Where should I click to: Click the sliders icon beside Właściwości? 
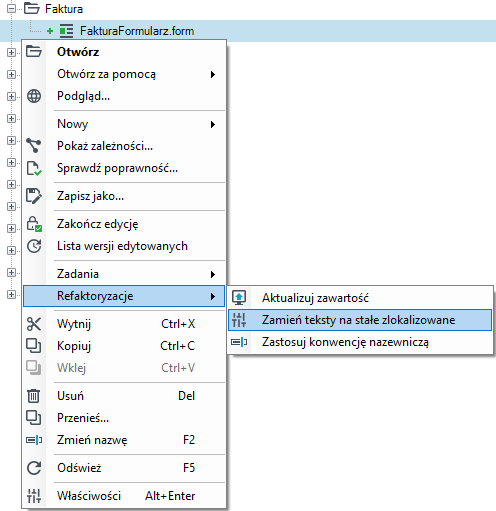click(34, 496)
